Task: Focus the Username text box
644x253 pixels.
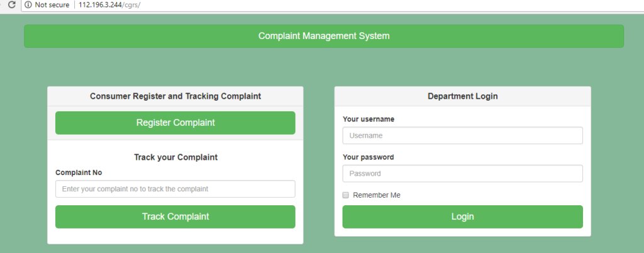Action: click(463, 135)
